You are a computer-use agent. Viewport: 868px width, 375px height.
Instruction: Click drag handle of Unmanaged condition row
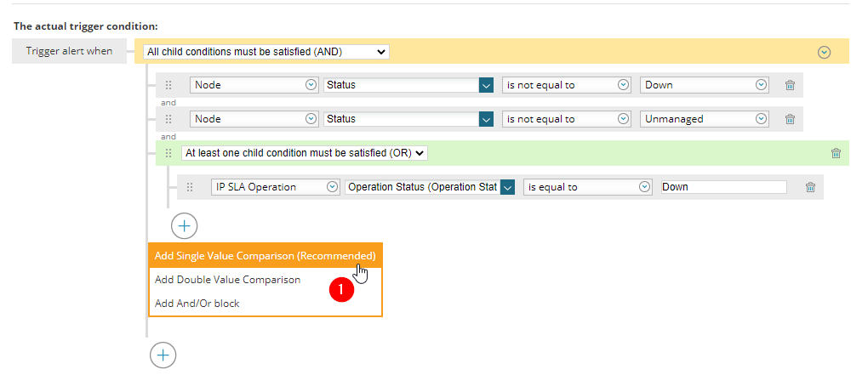168,119
